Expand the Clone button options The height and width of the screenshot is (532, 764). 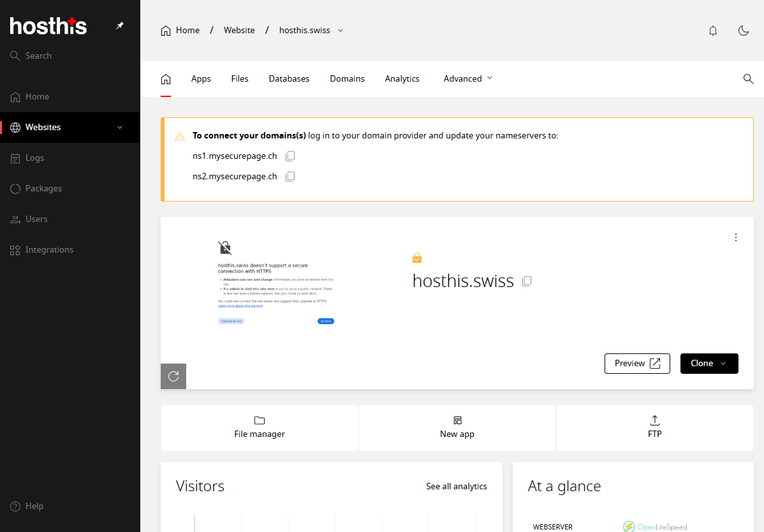[723, 363]
